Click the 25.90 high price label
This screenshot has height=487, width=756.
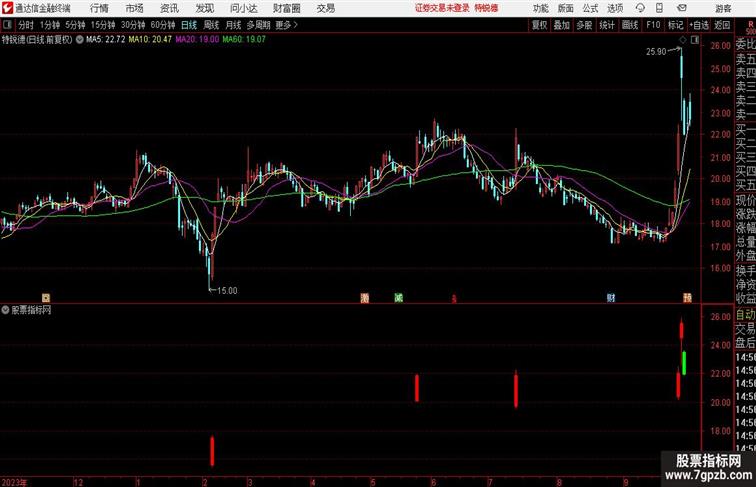pos(656,52)
